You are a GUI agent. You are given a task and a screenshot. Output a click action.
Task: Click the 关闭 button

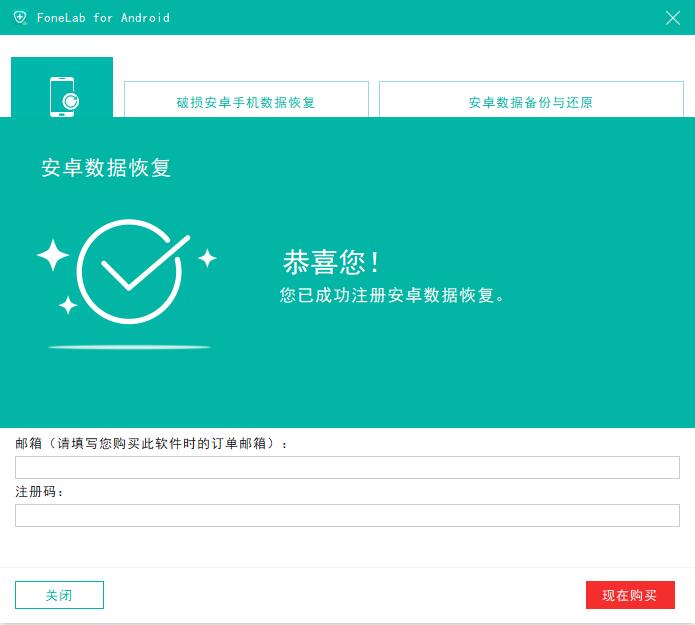point(59,595)
